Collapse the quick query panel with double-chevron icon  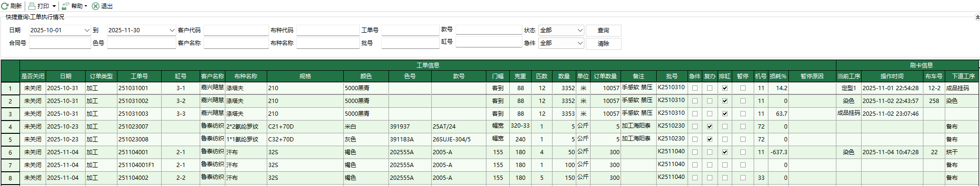pos(977,17)
